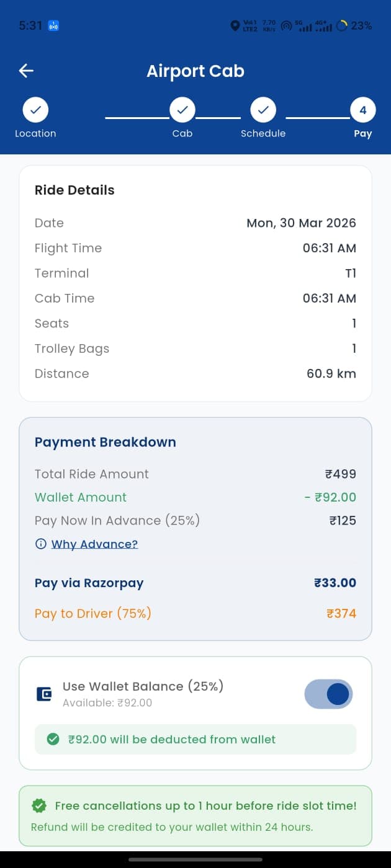
Task: Tap the Schedule step checkmark icon
Action: [x=263, y=109]
